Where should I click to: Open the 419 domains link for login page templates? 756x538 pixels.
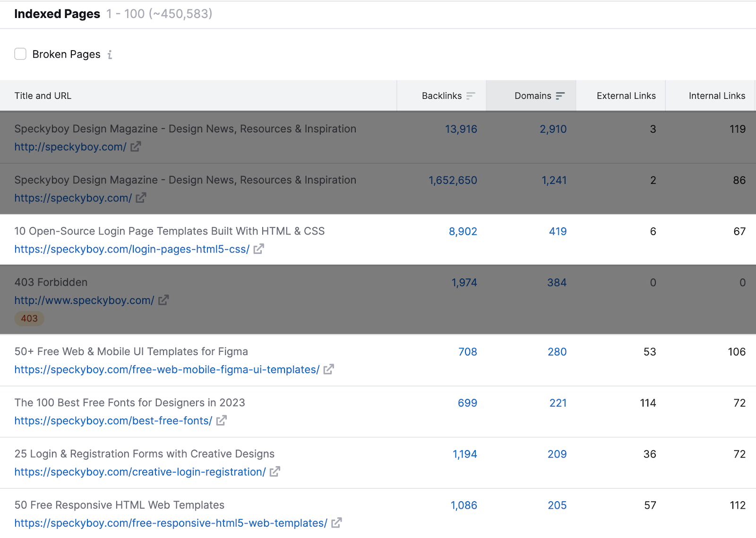[x=557, y=231]
